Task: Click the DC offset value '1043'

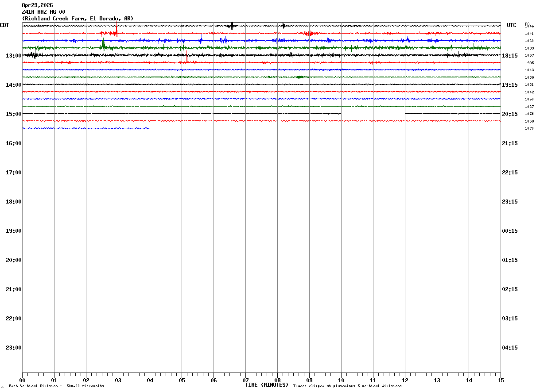Action: coord(529,70)
